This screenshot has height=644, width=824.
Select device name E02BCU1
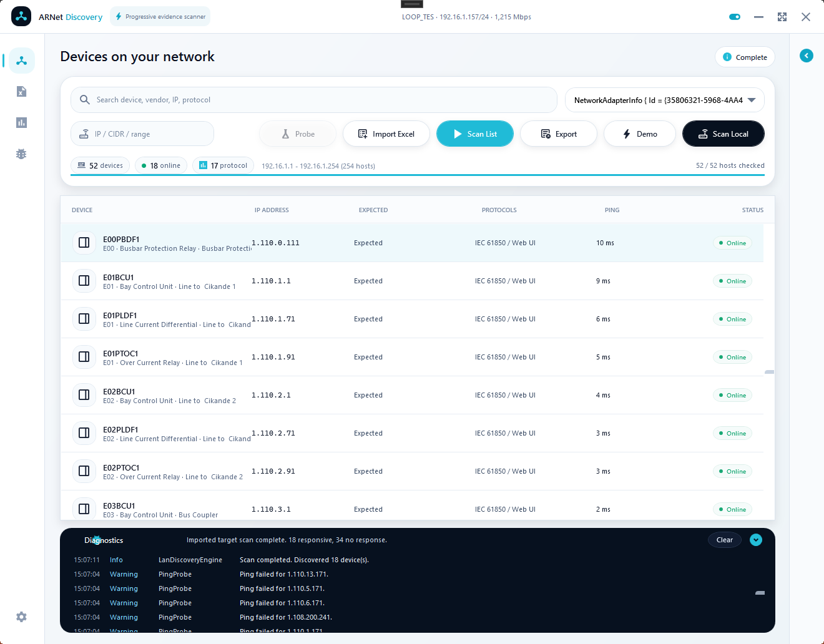119,392
